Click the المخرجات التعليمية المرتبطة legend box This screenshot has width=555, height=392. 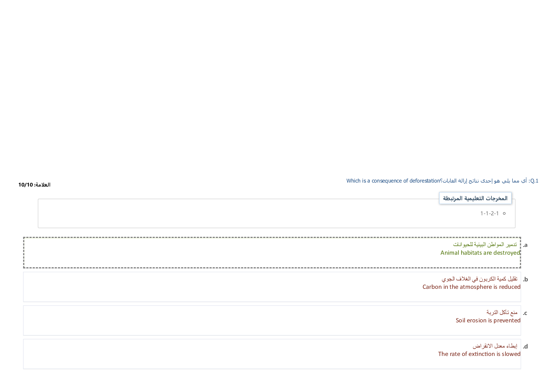pyautogui.click(x=475, y=198)
